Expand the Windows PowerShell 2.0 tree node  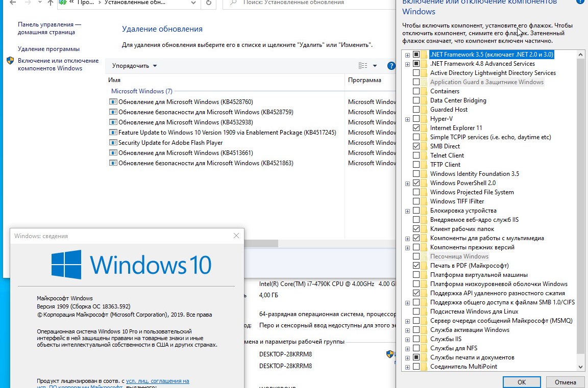tap(408, 184)
